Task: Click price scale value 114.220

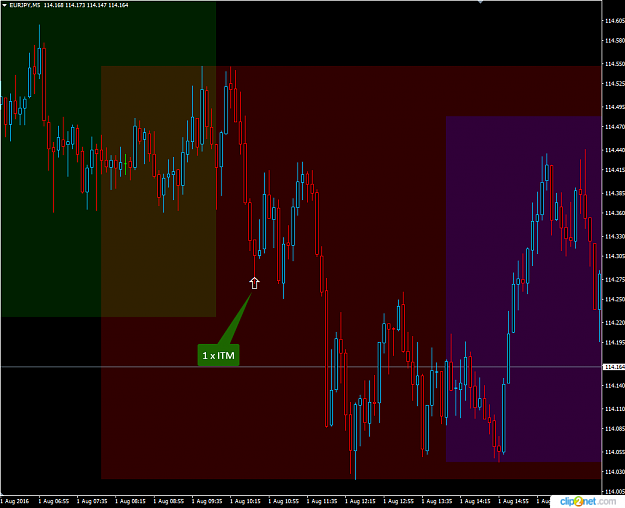Action: click(615, 322)
